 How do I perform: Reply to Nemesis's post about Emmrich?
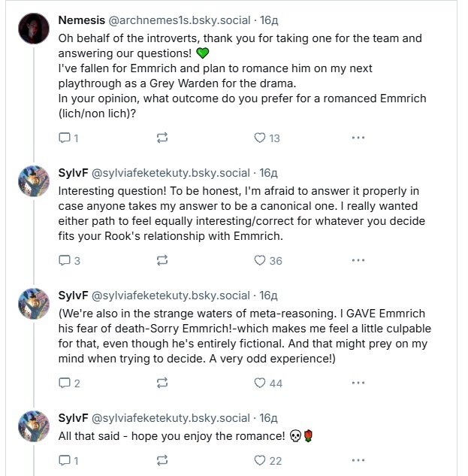tap(65, 138)
